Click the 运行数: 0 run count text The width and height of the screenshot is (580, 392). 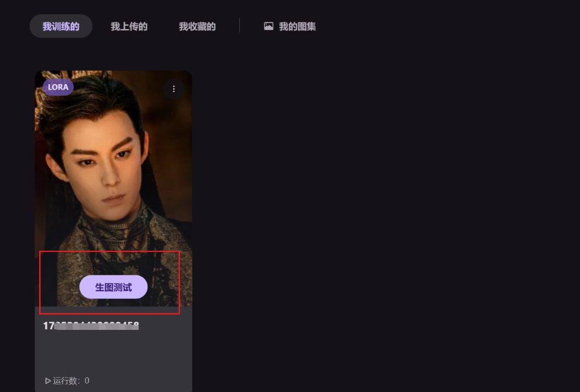click(67, 380)
